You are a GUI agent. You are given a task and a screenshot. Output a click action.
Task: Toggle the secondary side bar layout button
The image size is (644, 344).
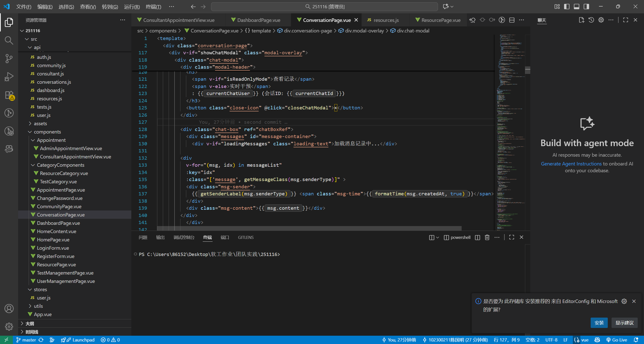coord(586,7)
